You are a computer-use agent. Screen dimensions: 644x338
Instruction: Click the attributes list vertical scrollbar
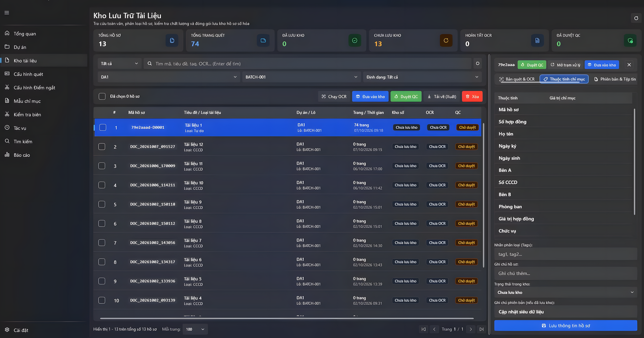coord(634,162)
